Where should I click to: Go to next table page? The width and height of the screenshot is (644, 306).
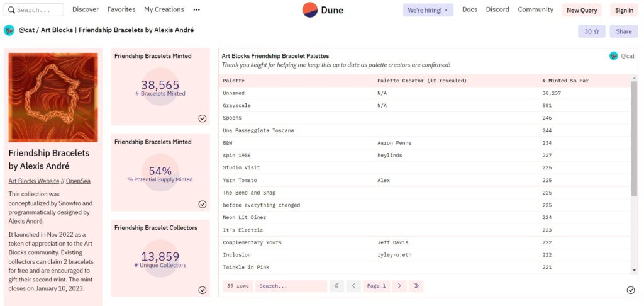tap(399, 286)
